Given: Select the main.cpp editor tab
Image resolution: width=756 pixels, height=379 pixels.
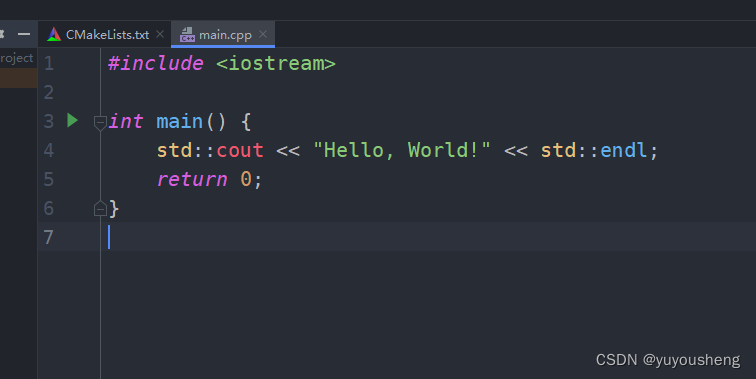Looking at the screenshot, I should (223, 35).
